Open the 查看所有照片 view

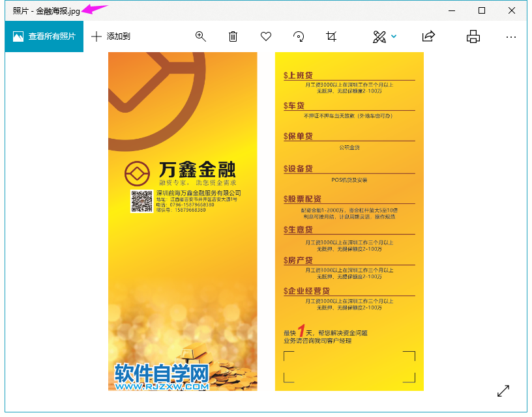44,36
